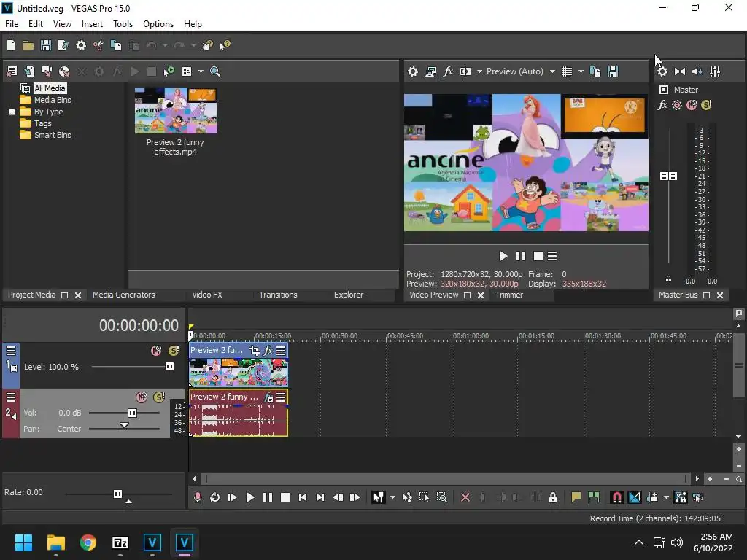Toggle Master Bus mute button
Image resolution: width=747 pixels, height=560 pixels.
692,105
